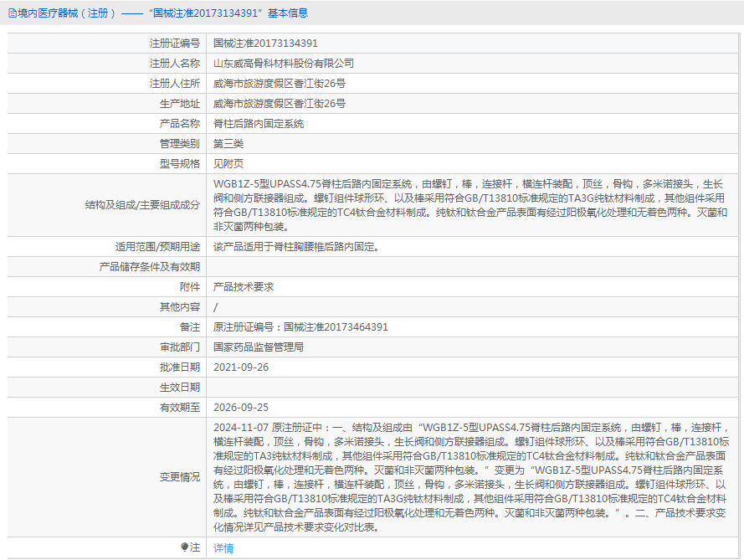Click registration number 国械注准20173134391 in first row

click(265, 44)
